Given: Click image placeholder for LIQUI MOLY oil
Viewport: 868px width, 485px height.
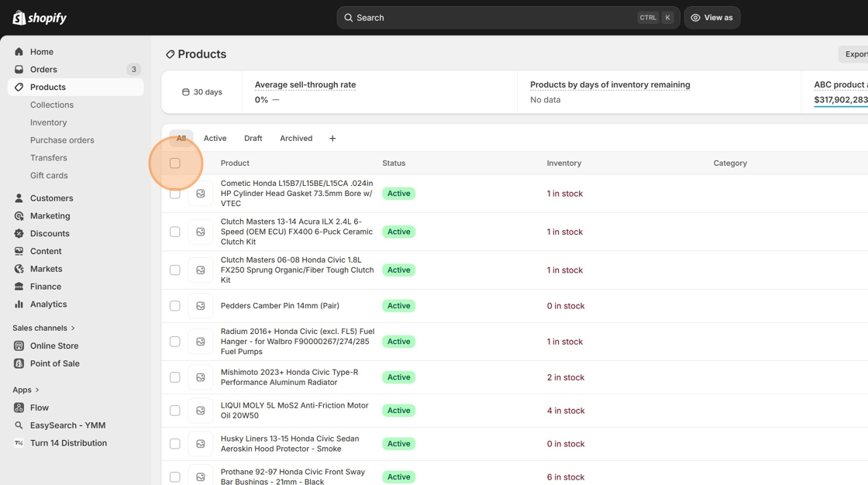Looking at the screenshot, I should [201, 411].
